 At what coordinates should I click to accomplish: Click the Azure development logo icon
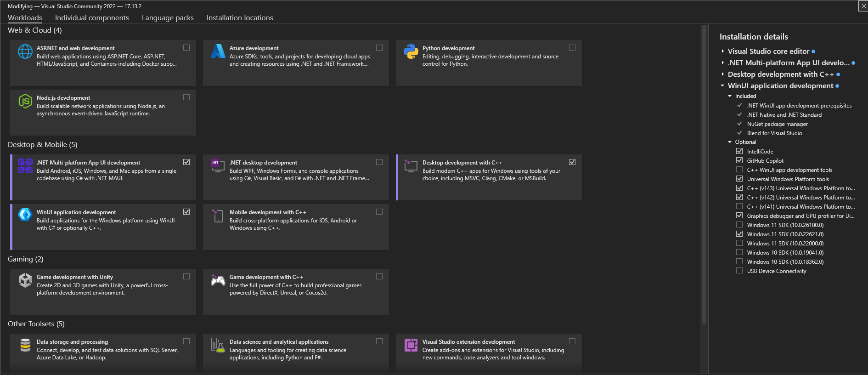coord(218,51)
